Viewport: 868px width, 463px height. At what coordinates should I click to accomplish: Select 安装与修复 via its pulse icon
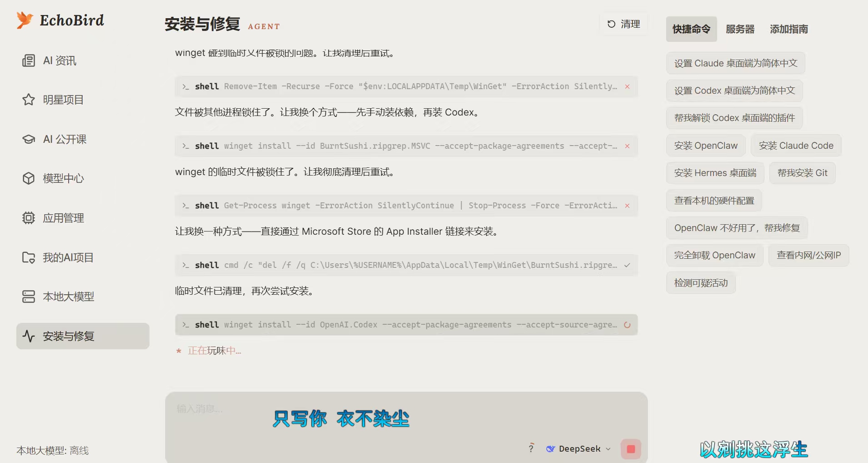pos(29,336)
